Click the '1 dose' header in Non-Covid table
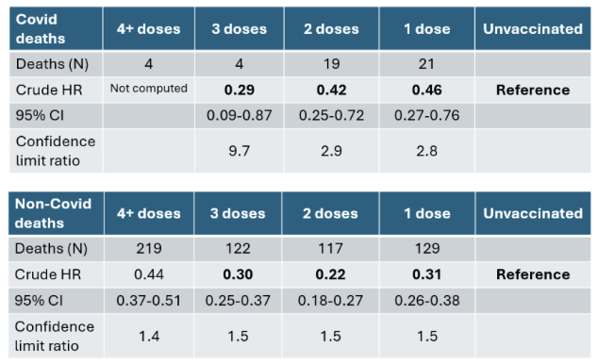The width and height of the screenshot is (598, 364). click(427, 213)
